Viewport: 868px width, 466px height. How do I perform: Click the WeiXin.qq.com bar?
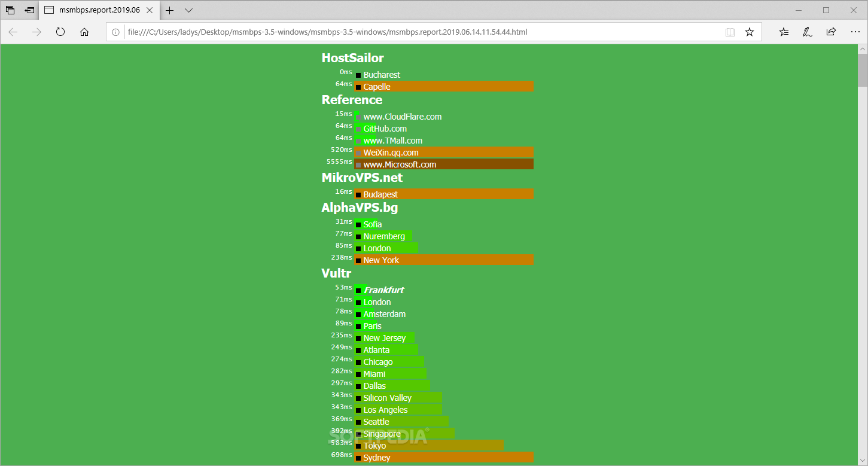(x=444, y=153)
